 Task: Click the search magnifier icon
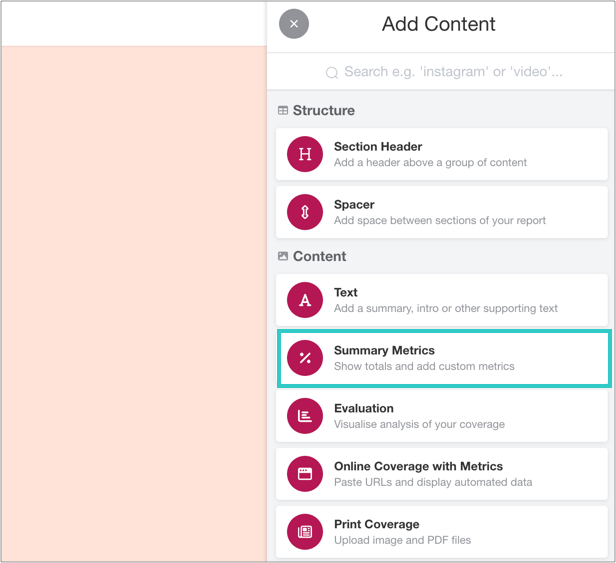click(x=332, y=72)
